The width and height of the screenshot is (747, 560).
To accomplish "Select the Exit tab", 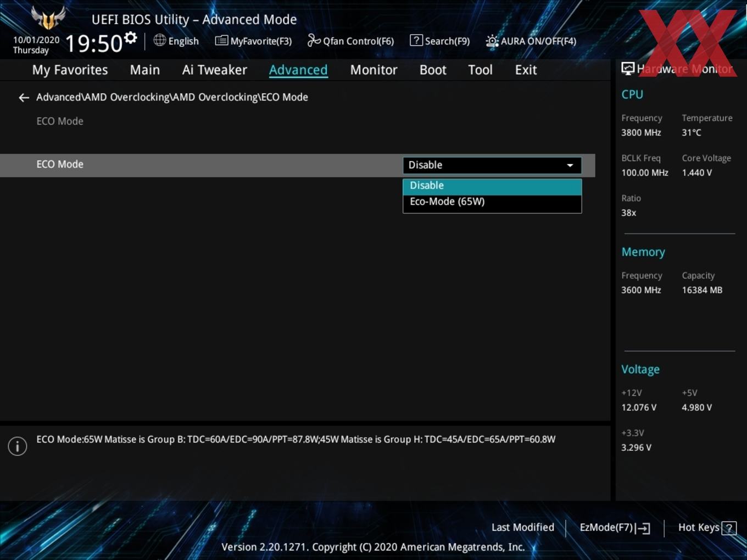I will click(x=526, y=70).
